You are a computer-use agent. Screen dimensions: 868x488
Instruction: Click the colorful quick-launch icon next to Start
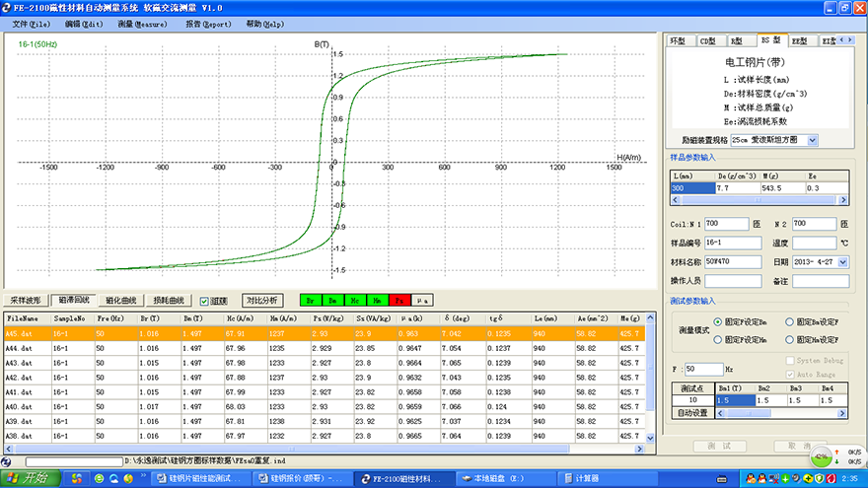pos(76,478)
